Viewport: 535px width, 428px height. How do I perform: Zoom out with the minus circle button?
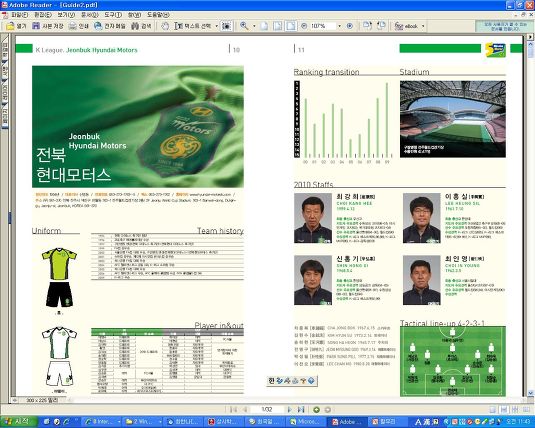(304, 26)
